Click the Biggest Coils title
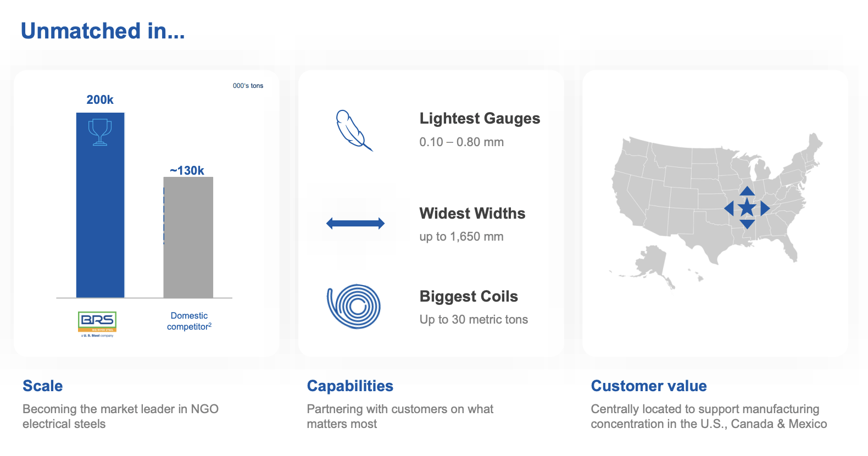Screen dimensions: 868x456 469,296
